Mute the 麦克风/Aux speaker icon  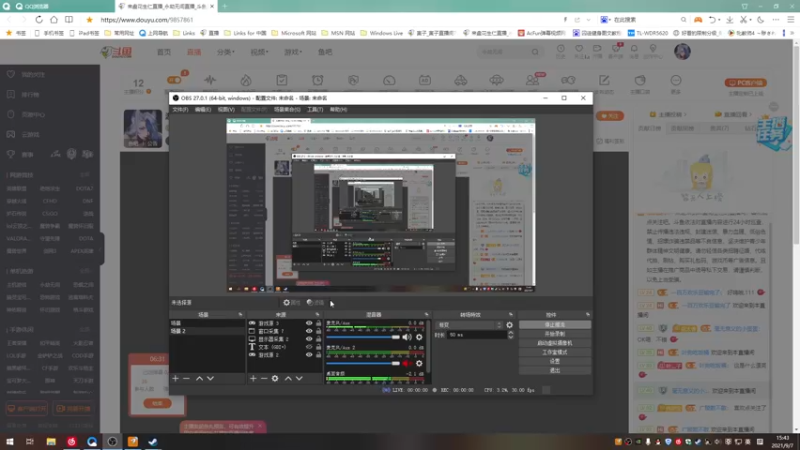coord(407,337)
